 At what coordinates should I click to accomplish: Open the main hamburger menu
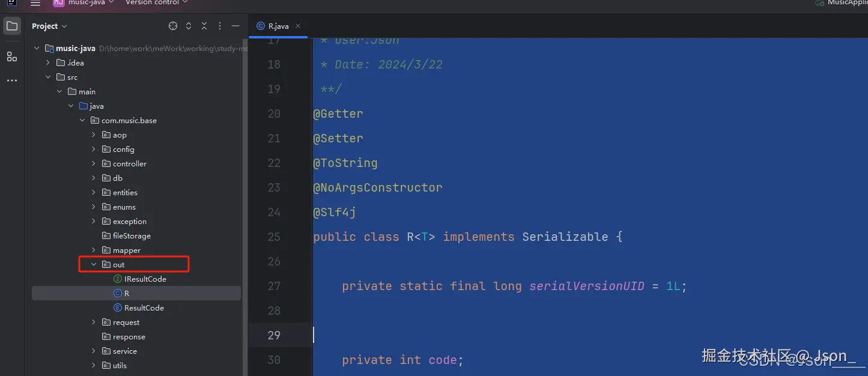tap(35, 3)
